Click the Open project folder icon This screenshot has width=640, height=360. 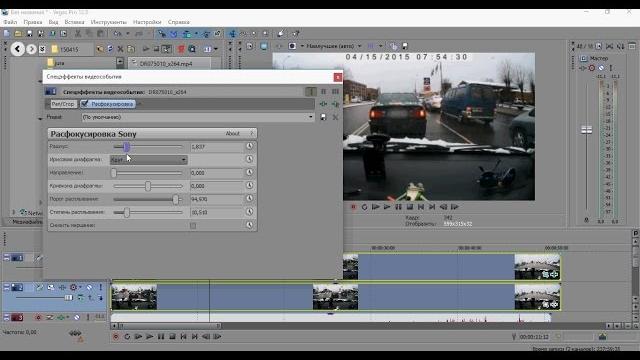click(18, 33)
